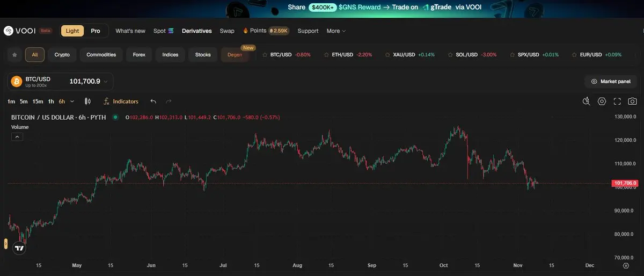Open the BTC/USD pair selector dropdown
This screenshot has width=644, height=276.
60,82
